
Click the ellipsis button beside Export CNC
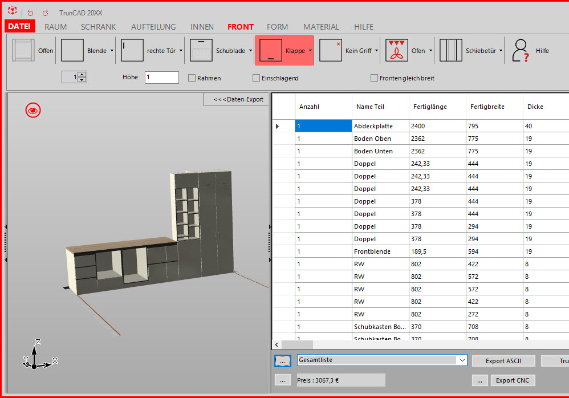tap(480, 381)
